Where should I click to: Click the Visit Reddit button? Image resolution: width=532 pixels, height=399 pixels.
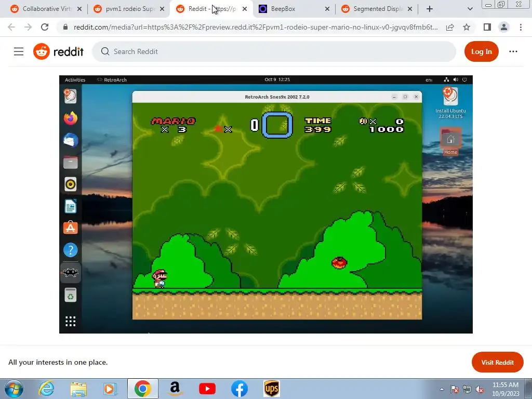(497, 362)
